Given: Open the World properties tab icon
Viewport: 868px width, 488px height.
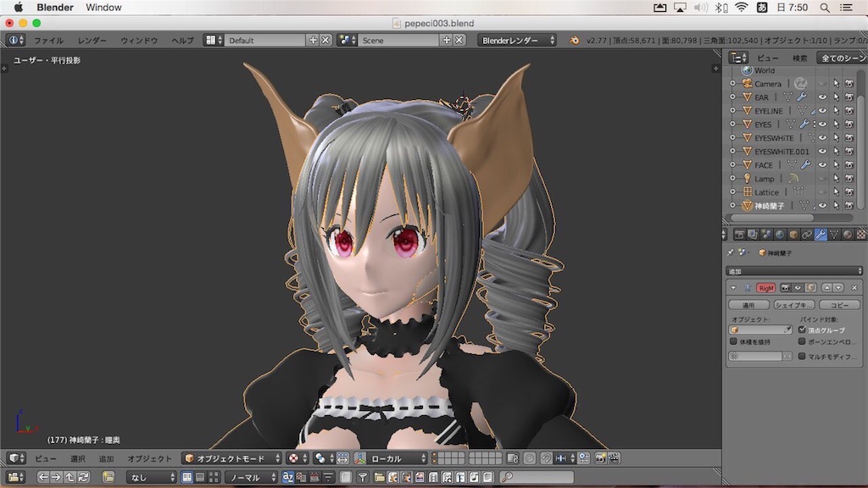Looking at the screenshot, I should [780, 236].
